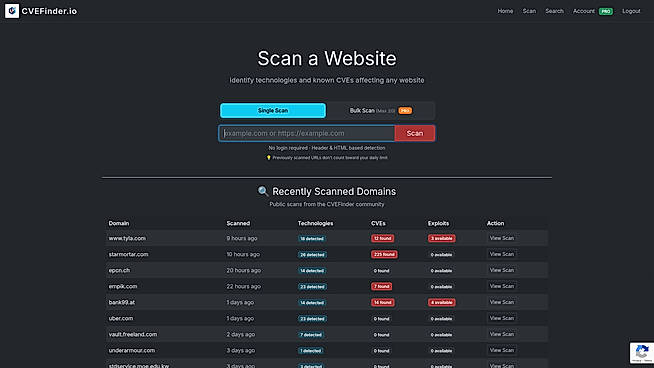View Scan for www.tyla.com
654x368 pixels.
pyautogui.click(x=501, y=238)
